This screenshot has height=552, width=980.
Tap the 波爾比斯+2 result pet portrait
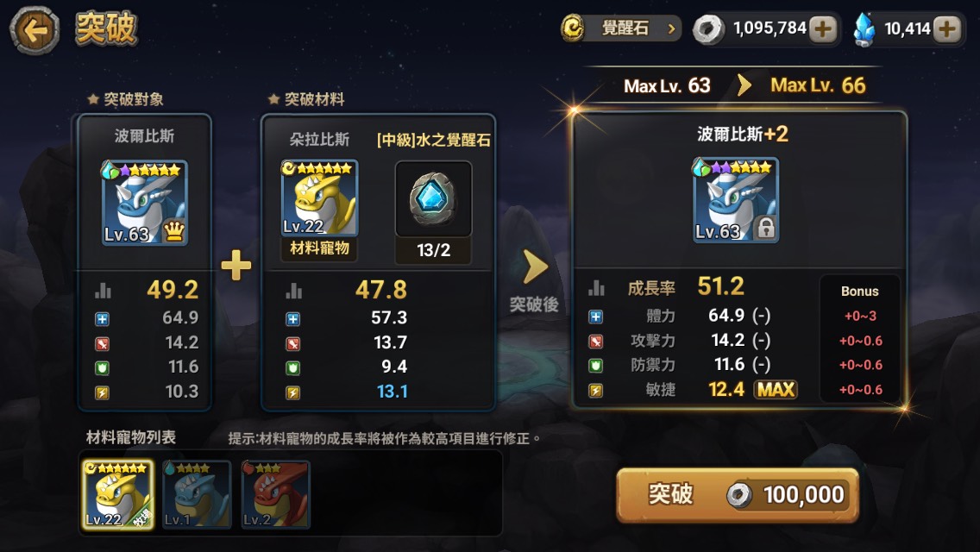click(736, 199)
